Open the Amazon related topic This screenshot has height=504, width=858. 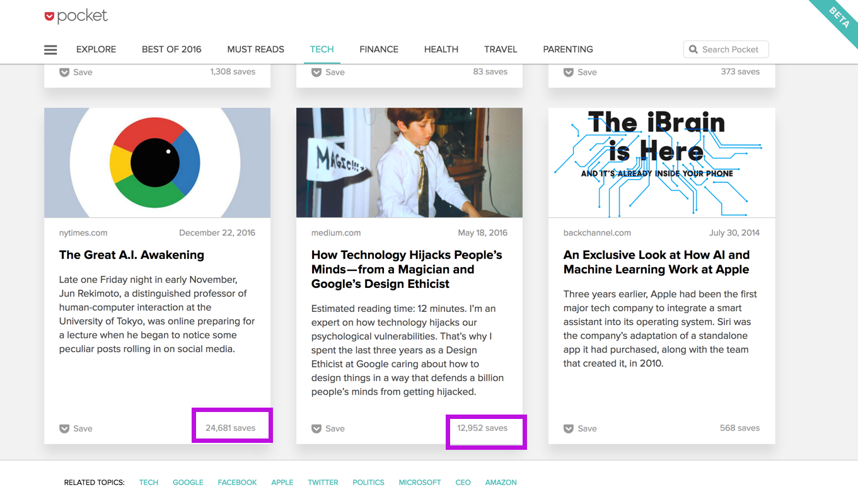[x=501, y=483]
